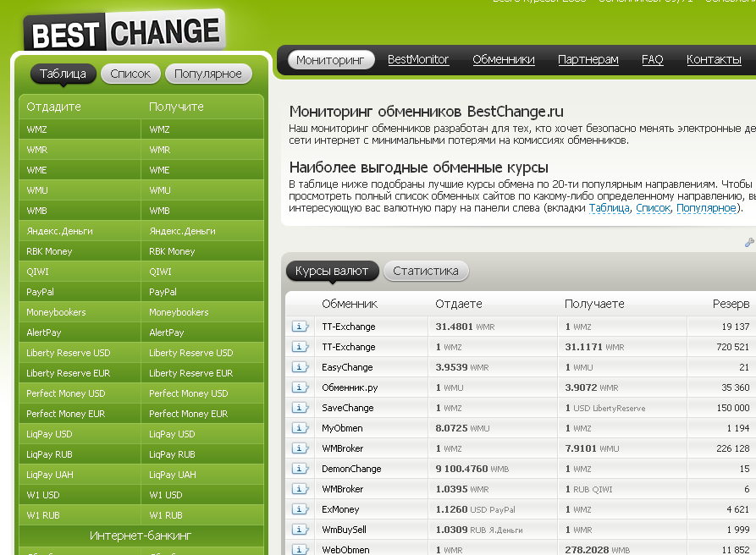Image resolution: width=756 pixels, height=555 pixels.
Task: Open the BestMonitor menu link
Action: [418, 59]
